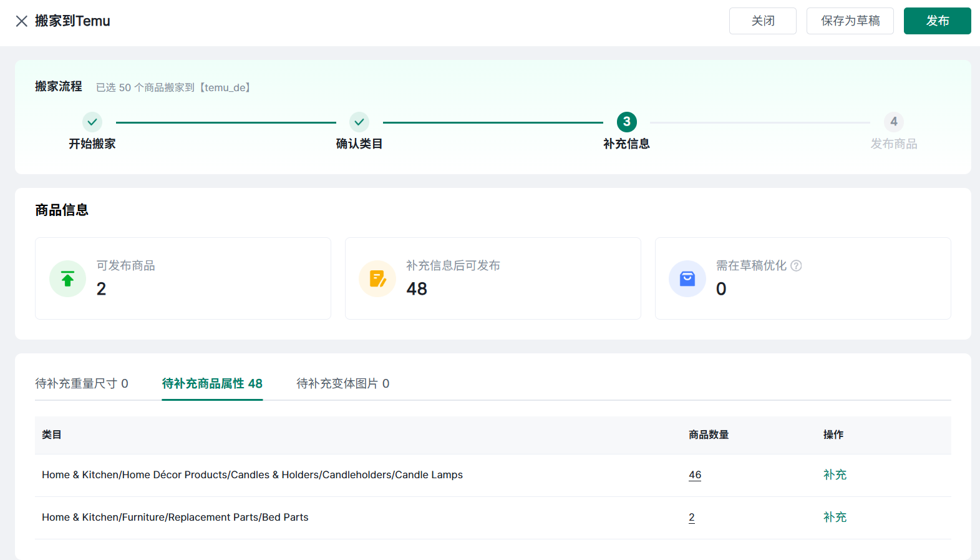Click 补充 for the Candle Lamps category
The image size is (980, 560).
835,475
